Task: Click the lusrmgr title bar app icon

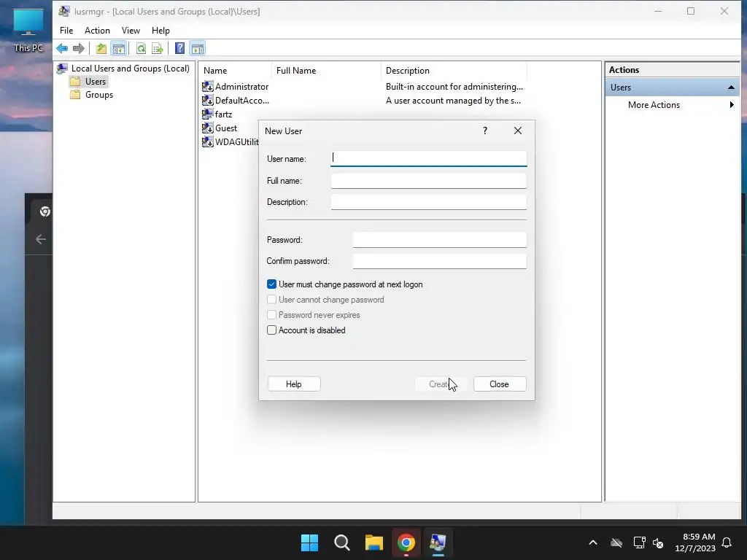Action: tap(64, 11)
